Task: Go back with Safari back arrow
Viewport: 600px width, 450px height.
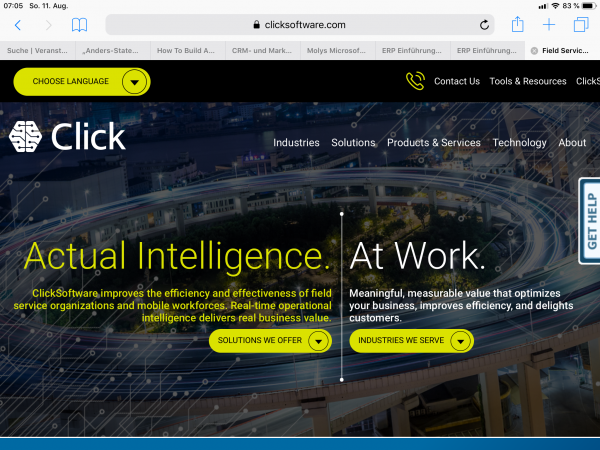Action: click(18, 25)
